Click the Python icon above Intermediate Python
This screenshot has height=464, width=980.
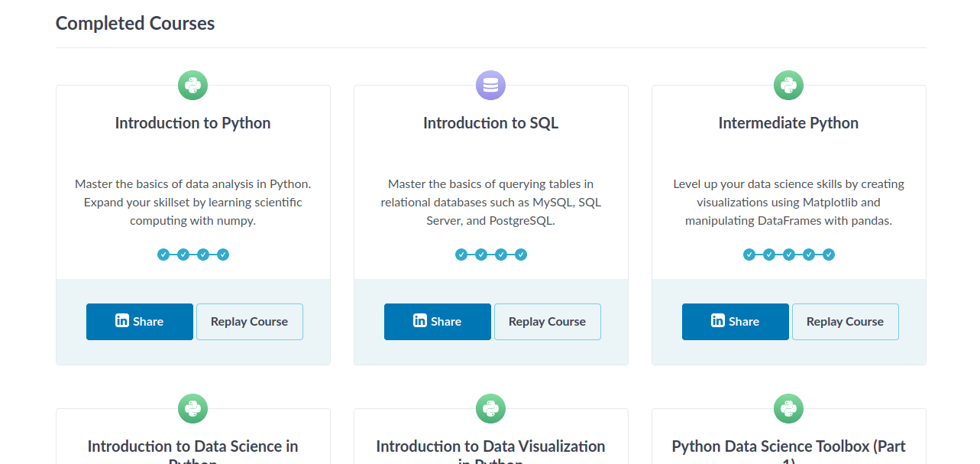coord(789,85)
